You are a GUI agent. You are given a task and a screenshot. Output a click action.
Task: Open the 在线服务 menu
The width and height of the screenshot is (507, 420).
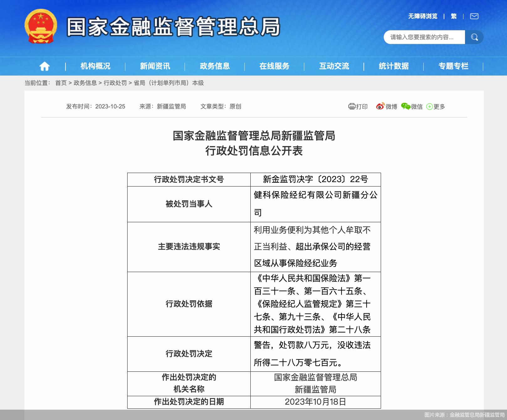274,66
